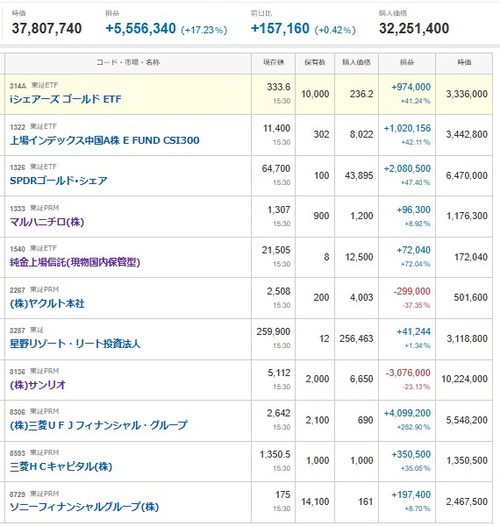Open (株)ヤクルト本社 stock page
Viewport: 500px width, 526px height.
47,304
